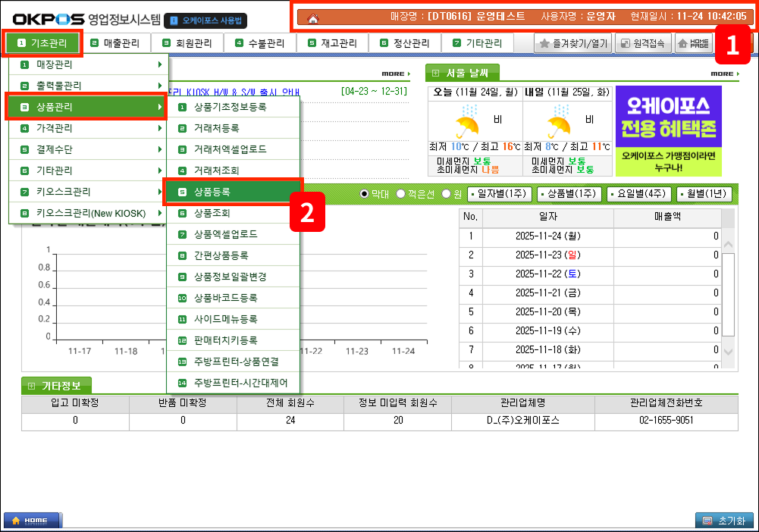759x532 pixels.
Task: Click the 오케이포스 전용 혜택존 banner
Action: pos(668,130)
